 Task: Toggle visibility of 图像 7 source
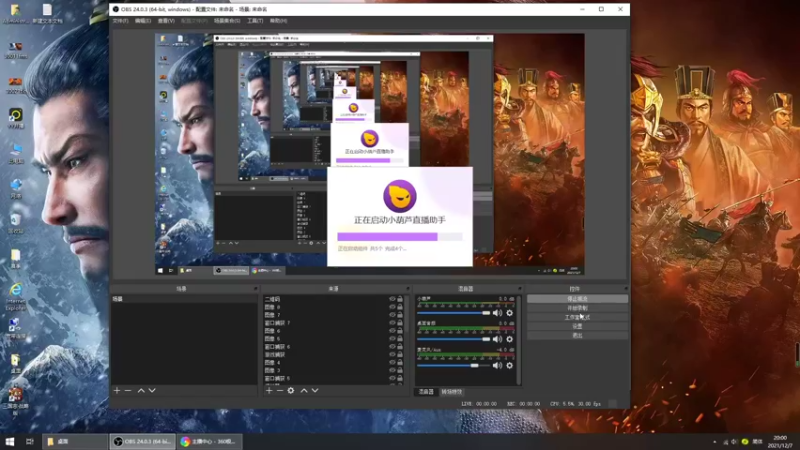click(392, 315)
